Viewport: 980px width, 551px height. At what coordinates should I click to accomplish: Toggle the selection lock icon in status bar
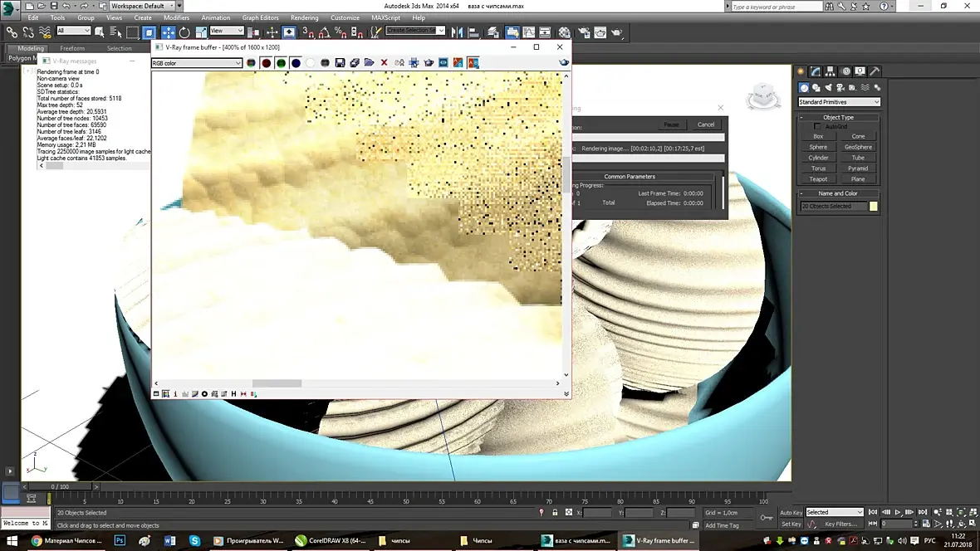click(x=555, y=513)
